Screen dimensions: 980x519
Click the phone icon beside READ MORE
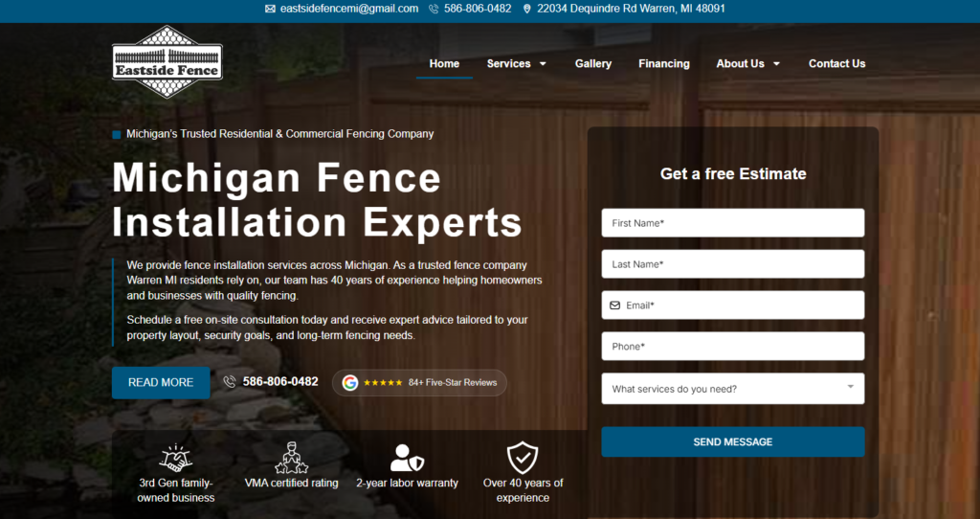click(x=230, y=381)
